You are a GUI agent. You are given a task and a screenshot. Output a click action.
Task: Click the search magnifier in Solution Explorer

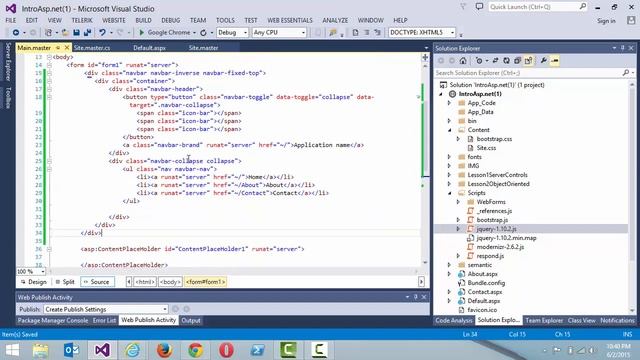[x=626, y=73]
